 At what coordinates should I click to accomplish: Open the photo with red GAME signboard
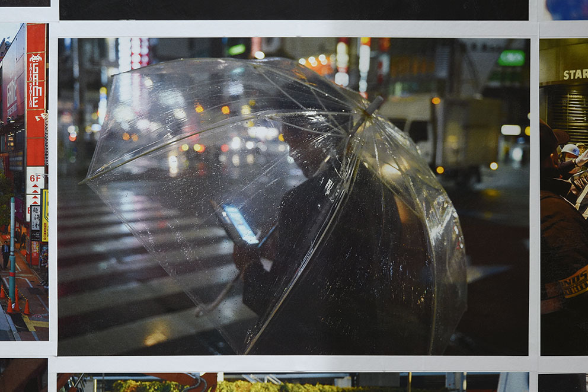[24, 182]
